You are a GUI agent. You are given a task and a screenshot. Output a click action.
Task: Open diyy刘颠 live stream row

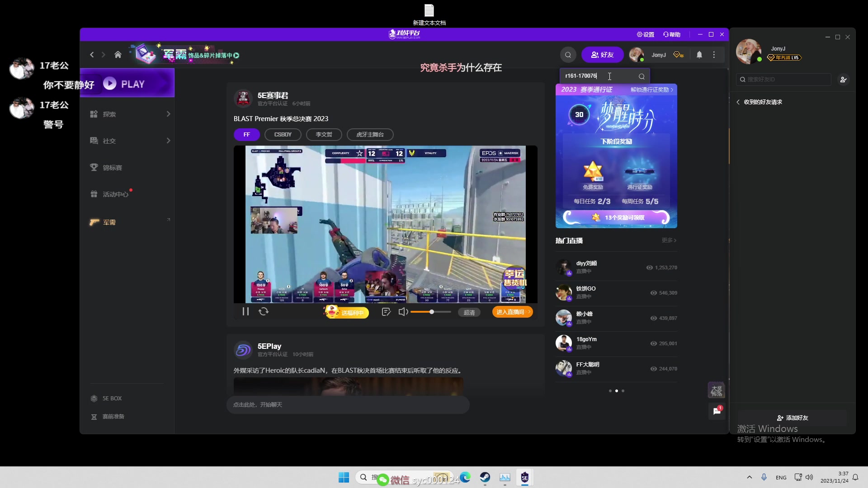pos(616,267)
